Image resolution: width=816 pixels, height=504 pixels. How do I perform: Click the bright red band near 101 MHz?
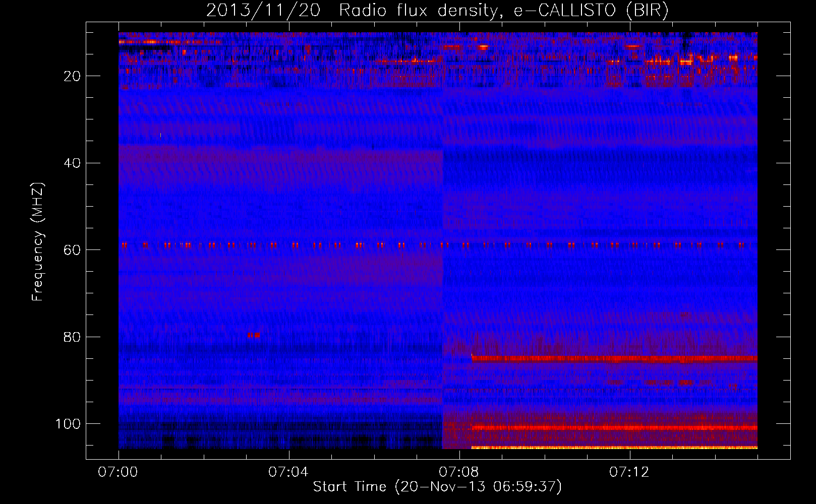coord(614,427)
